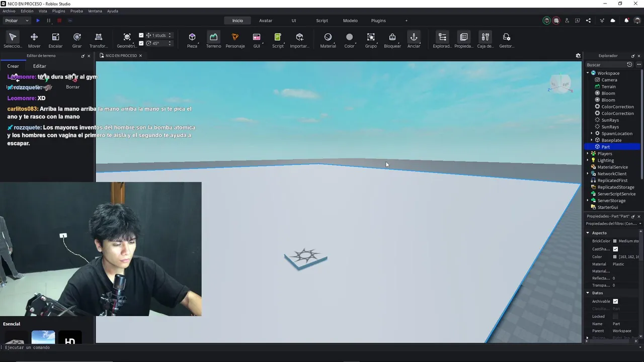Collapse the Aspecto properties section
The width and height of the screenshot is (644, 362).
[588, 233]
